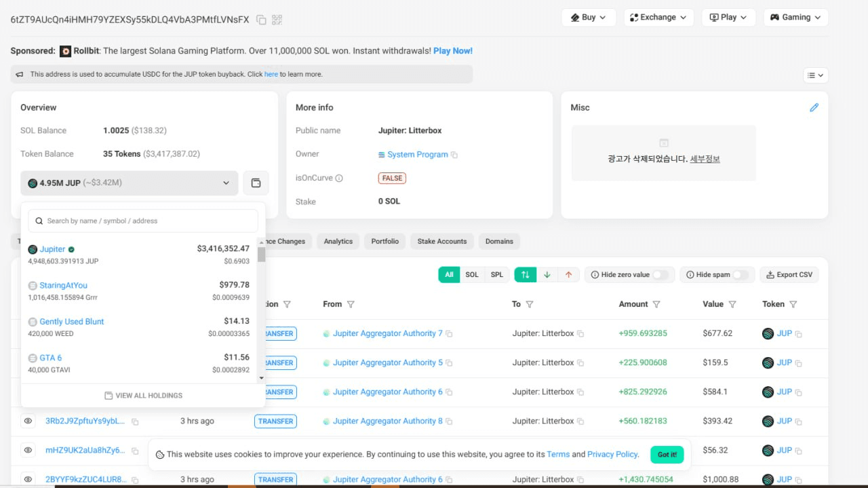This screenshot has height=488, width=868.
Task: Filter transfers by incoming down arrow
Action: point(547,275)
